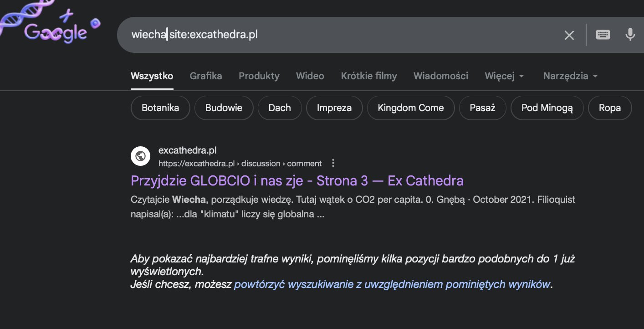Click the italic notice 'Aby pokazać najbardziej trafne wyniki'
The image size is (644, 329).
353,265
